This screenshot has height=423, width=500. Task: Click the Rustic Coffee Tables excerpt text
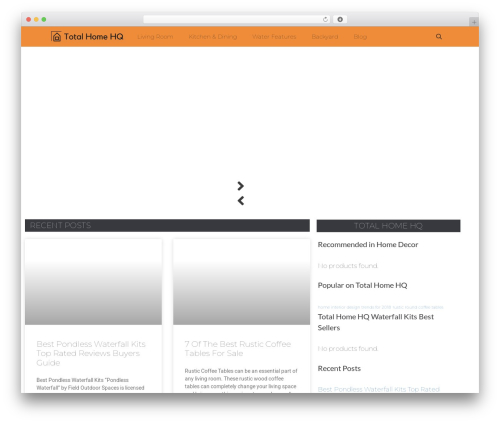241,380
